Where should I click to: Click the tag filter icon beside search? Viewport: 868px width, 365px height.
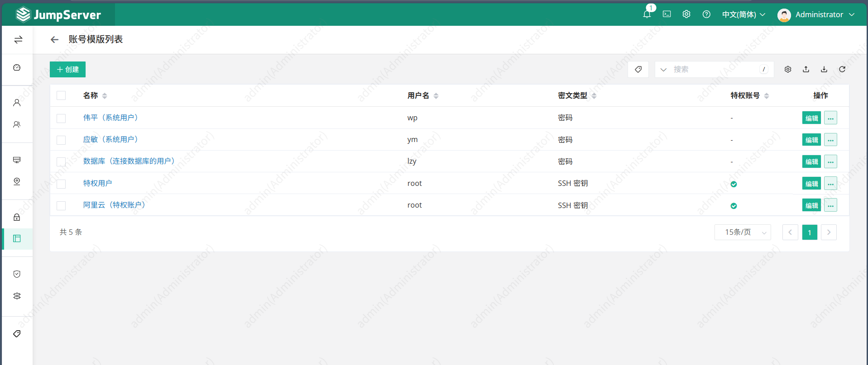(x=638, y=69)
